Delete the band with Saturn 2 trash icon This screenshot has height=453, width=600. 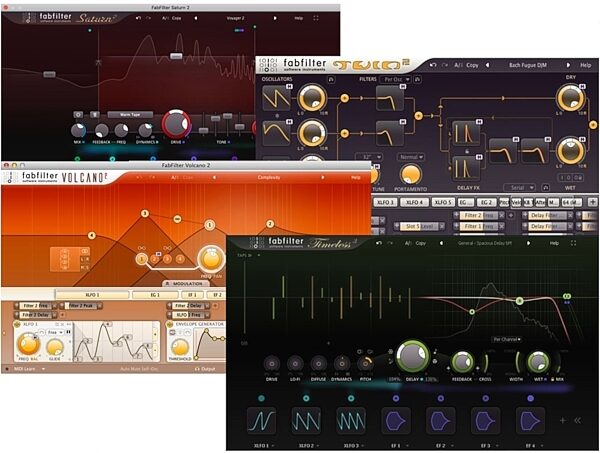(95, 114)
